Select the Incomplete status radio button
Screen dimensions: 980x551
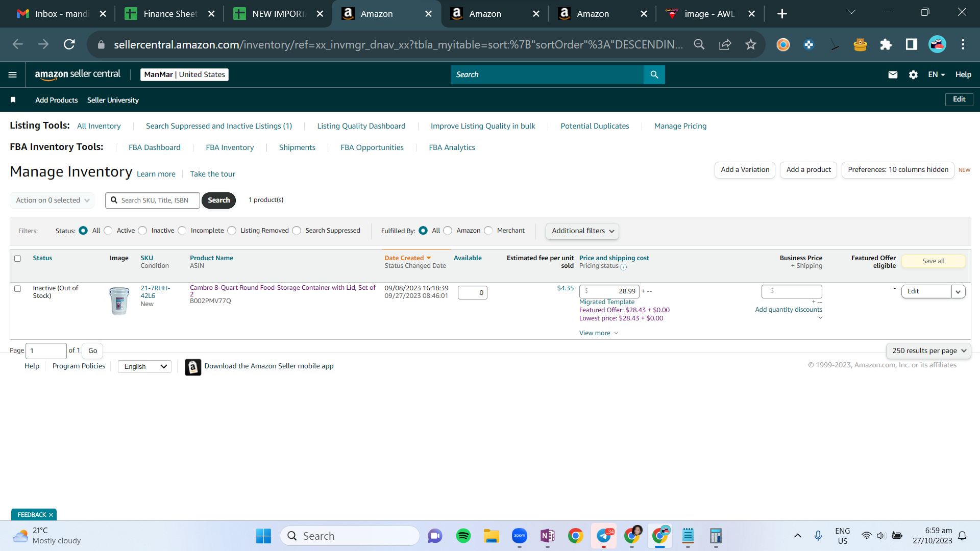(182, 231)
